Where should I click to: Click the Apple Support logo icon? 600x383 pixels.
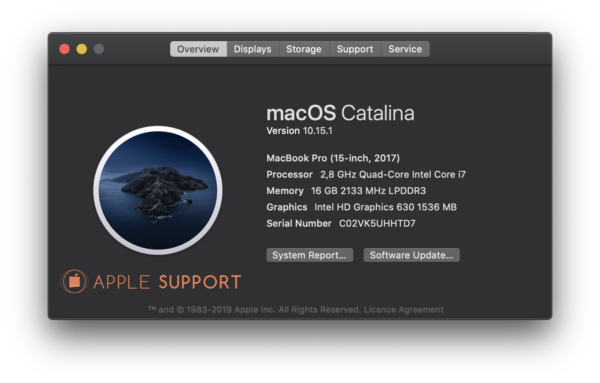(x=74, y=282)
